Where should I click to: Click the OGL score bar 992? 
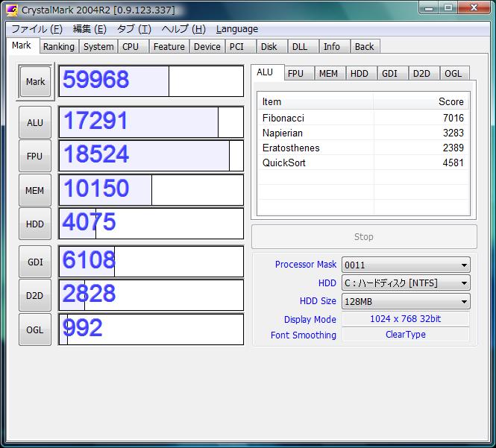point(151,329)
